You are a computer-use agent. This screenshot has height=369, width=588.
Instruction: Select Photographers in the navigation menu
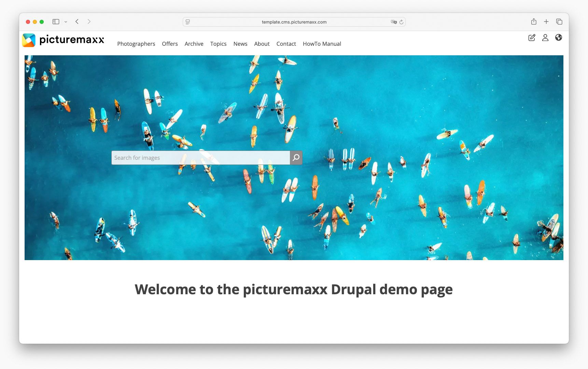[x=136, y=44]
